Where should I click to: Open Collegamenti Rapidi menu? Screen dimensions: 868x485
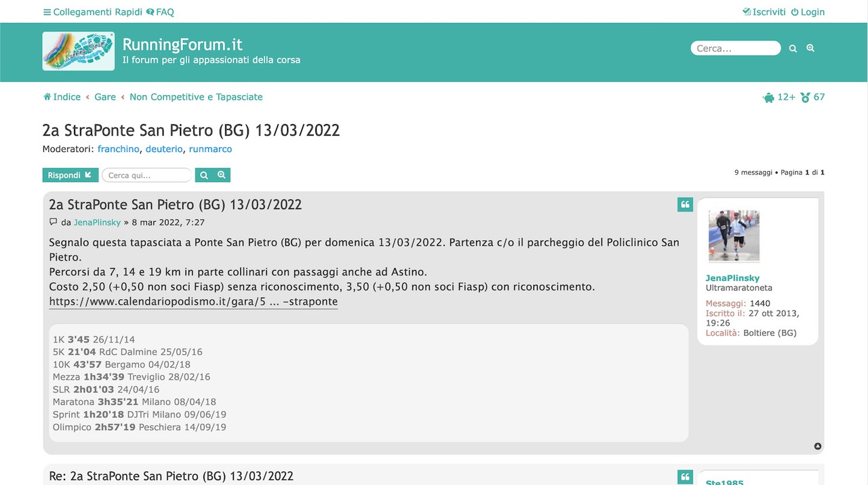pyautogui.click(x=93, y=12)
